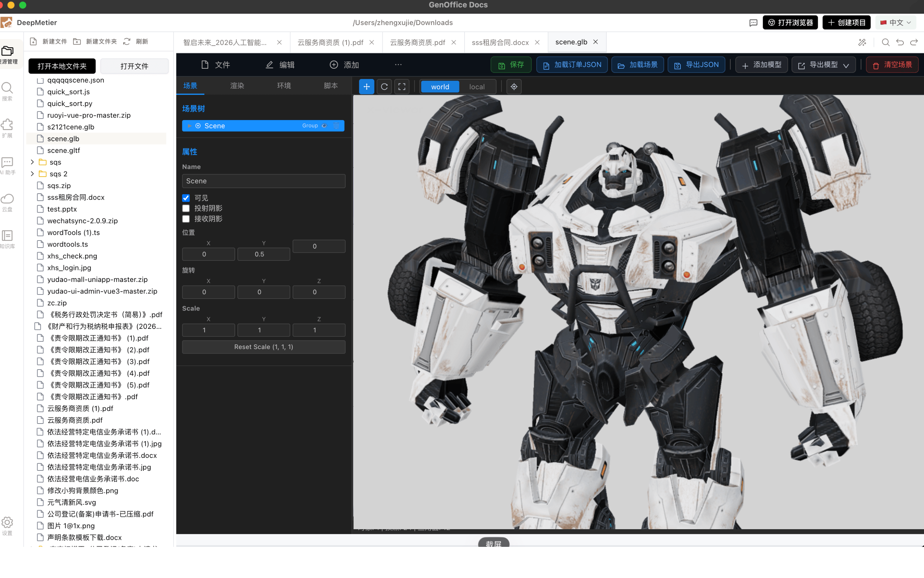Viewport: 924px width, 578px height.
Task: Click the 加载场景 button
Action: click(x=637, y=65)
